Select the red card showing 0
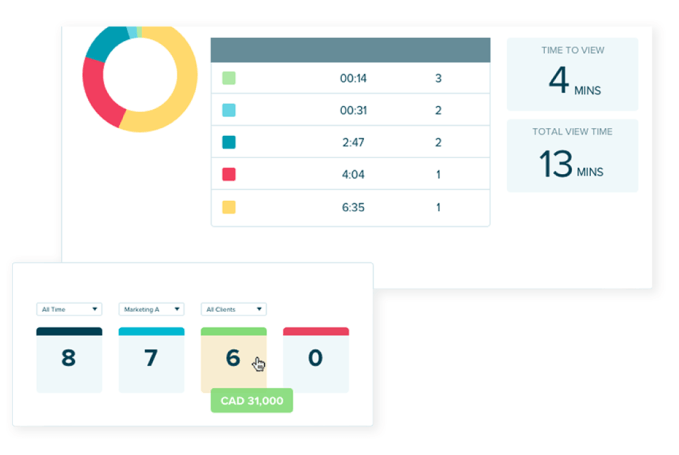 (x=316, y=359)
